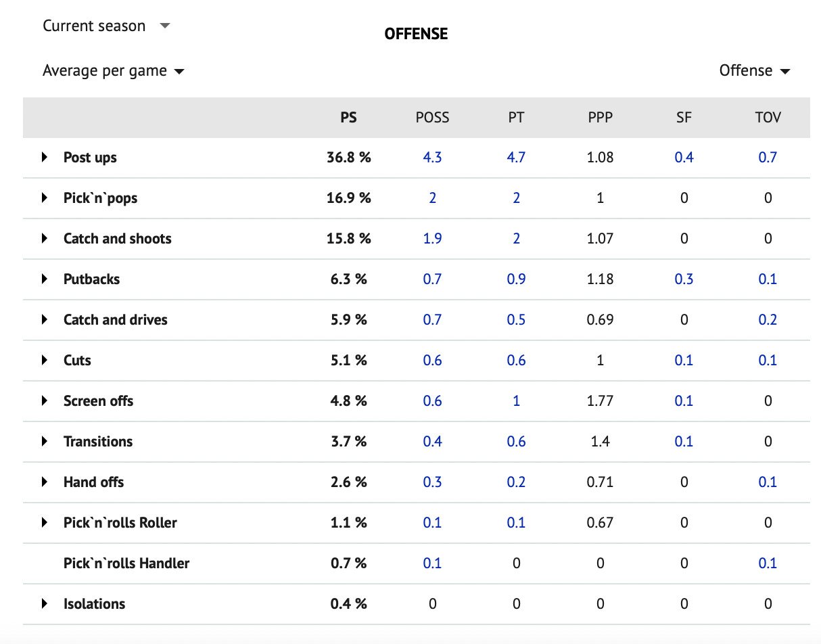
Task: Open Post ups POSS value 4.3
Action: pyautogui.click(x=432, y=158)
